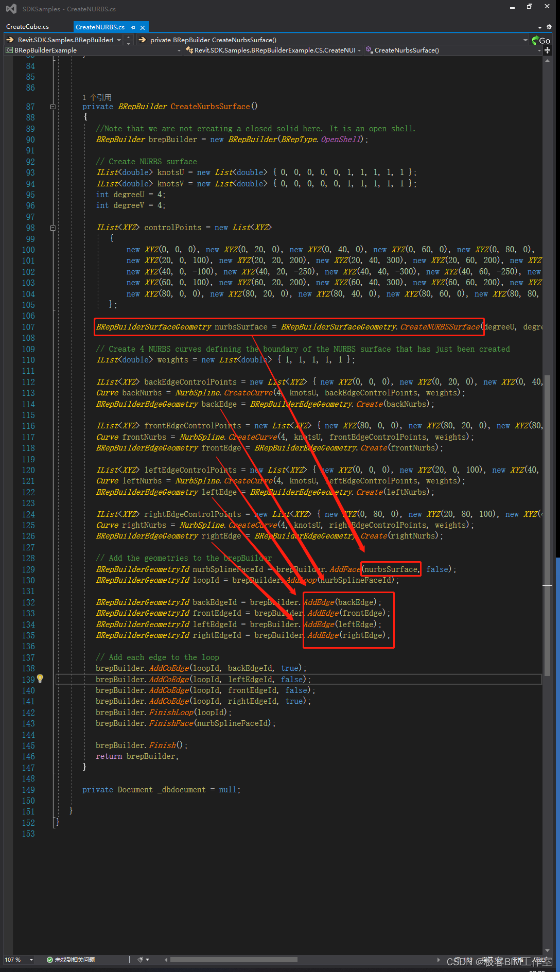Switch to the CreateCube.cs tab

[28, 27]
